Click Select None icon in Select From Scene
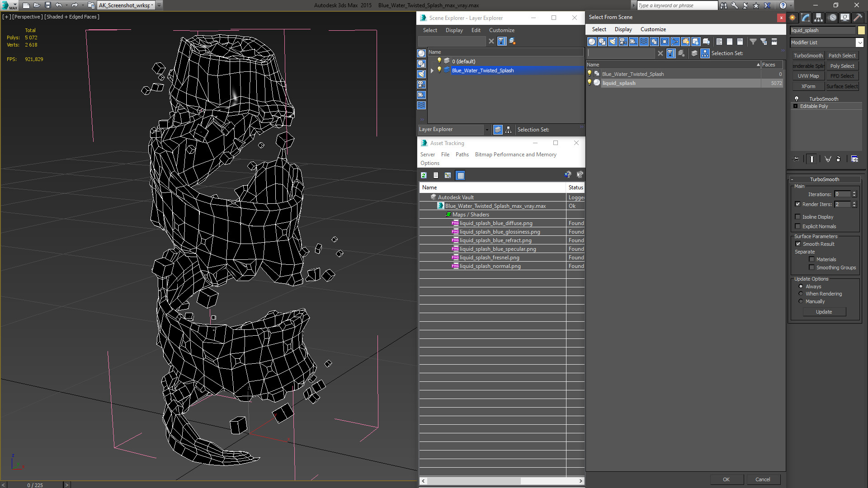Image resolution: width=868 pixels, height=488 pixels. click(730, 42)
